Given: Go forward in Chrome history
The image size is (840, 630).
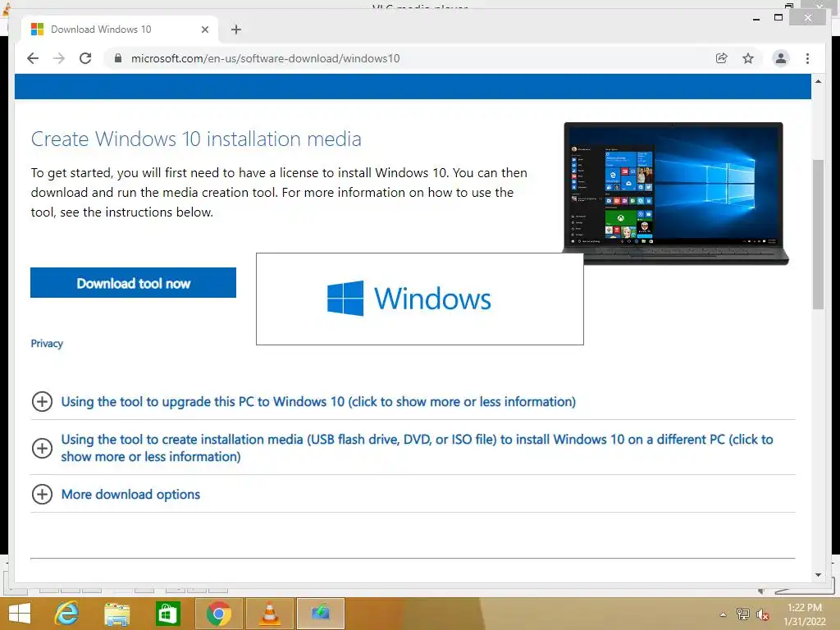Looking at the screenshot, I should tap(59, 58).
